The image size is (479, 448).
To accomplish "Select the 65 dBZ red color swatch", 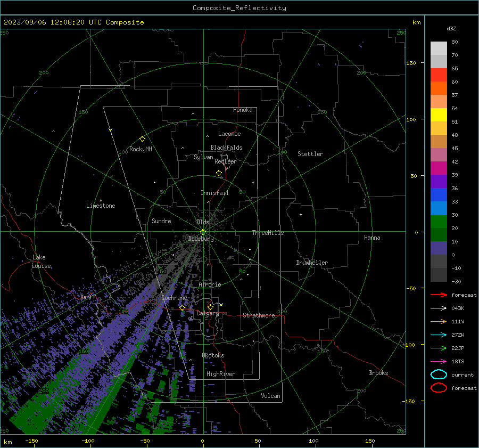I will pos(439,75).
